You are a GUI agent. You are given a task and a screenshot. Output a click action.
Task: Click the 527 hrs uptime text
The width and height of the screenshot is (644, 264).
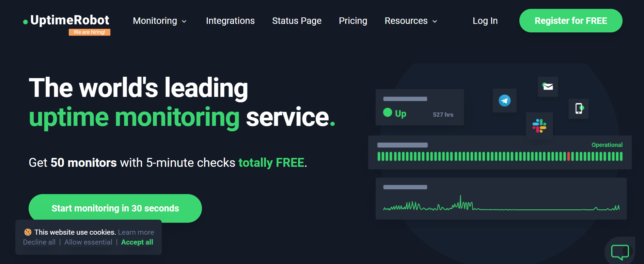pos(443,115)
